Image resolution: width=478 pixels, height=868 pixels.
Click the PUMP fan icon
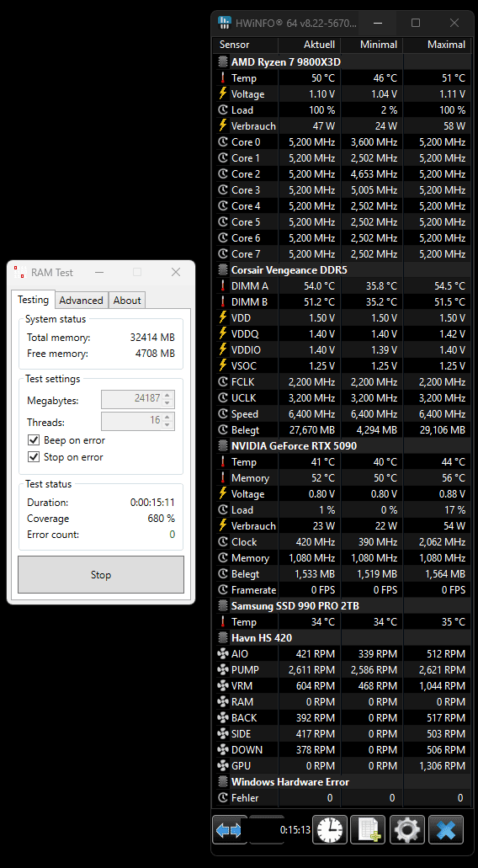[x=223, y=670]
